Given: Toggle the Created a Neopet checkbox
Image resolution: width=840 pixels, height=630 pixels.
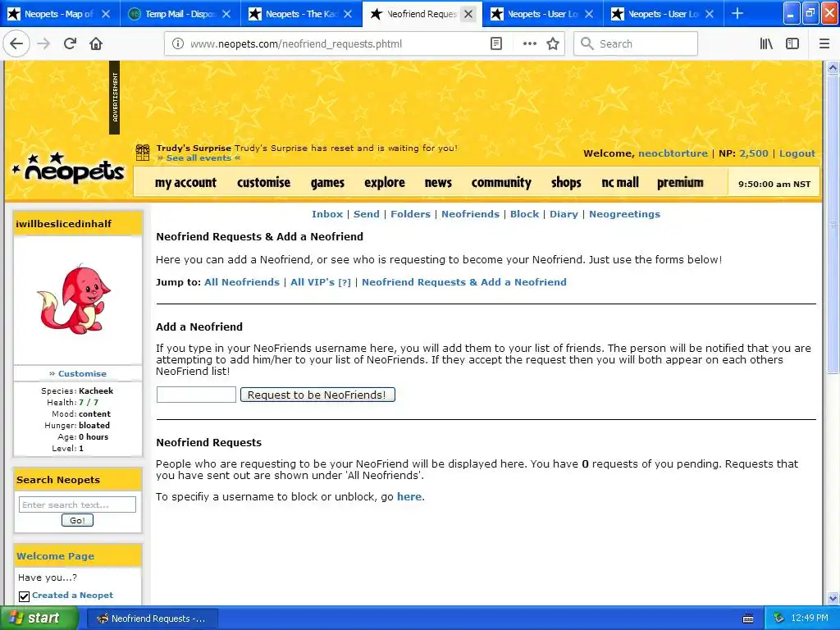Looking at the screenshot, I should [24, 596].
